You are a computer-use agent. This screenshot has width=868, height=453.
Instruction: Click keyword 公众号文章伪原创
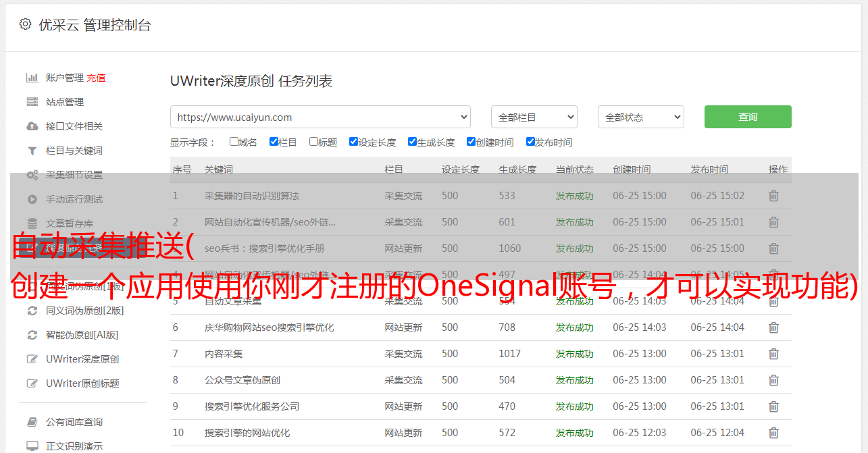coord(242,380)
